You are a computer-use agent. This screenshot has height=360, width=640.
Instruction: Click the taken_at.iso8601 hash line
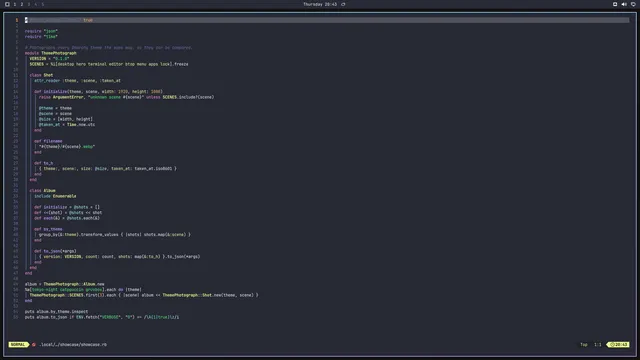tap(108, 169)
